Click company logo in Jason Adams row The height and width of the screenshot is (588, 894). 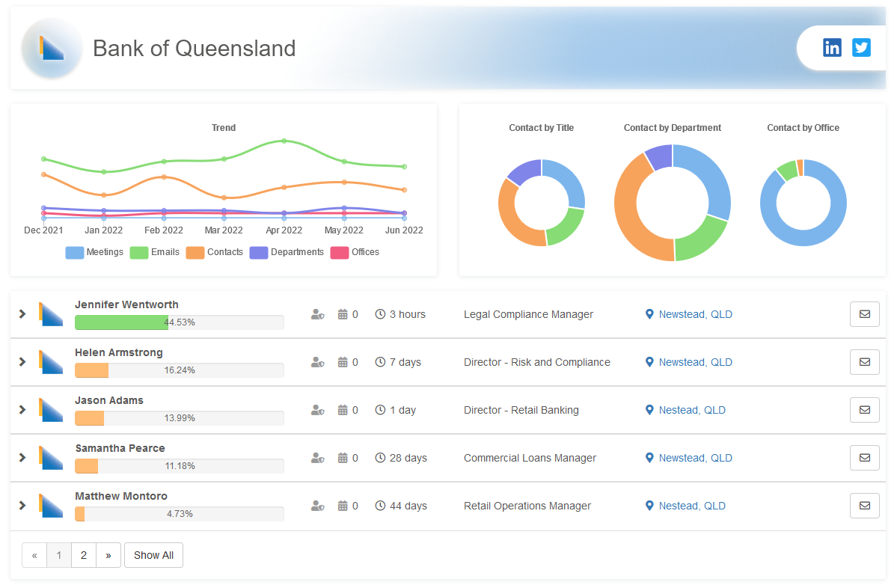[51, 410]
